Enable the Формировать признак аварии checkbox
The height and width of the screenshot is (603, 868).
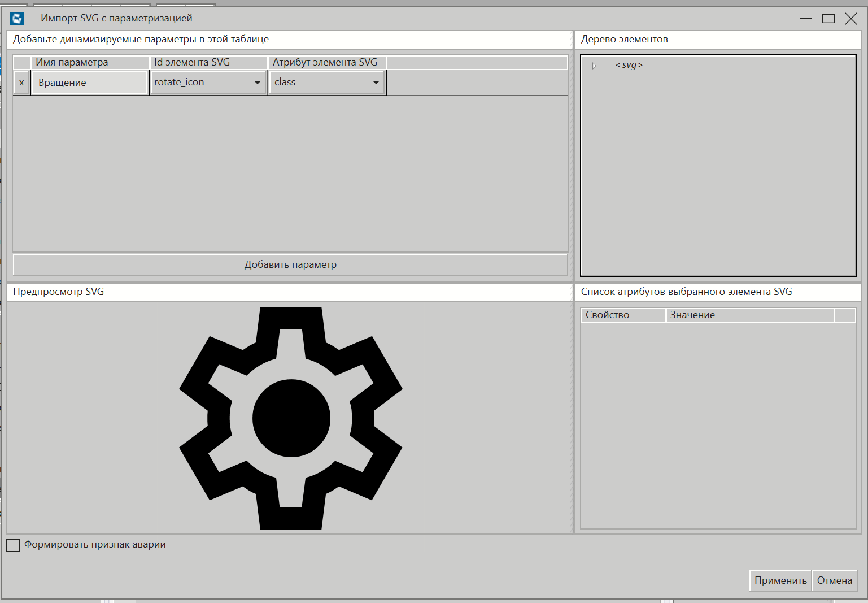click(x=13, y=545)
